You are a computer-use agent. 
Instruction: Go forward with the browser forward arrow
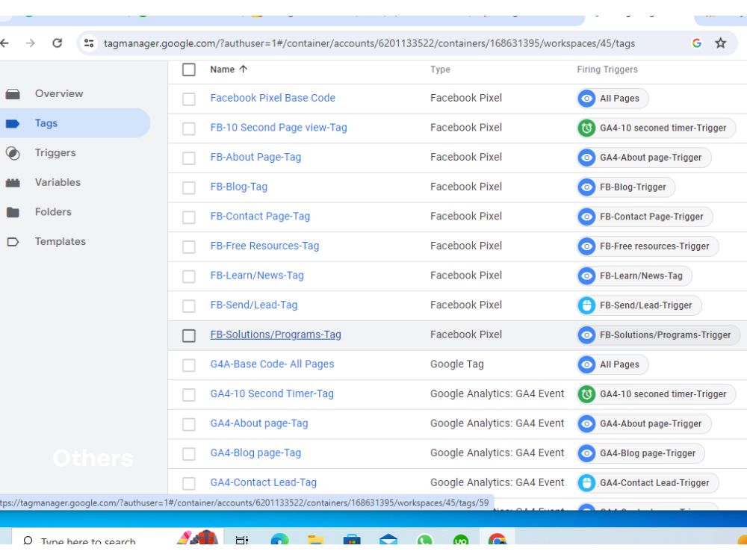coord(31,43)
